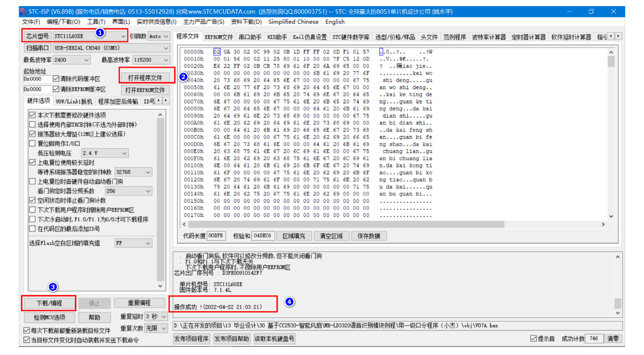Screen dimensions: 644x355
Task: Open the 界面(L) menu
Action: 121,22
